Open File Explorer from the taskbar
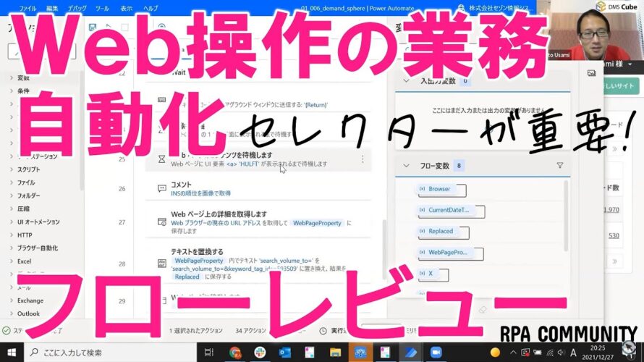Viewport: 644px width, 362px height. click(335, 352)
